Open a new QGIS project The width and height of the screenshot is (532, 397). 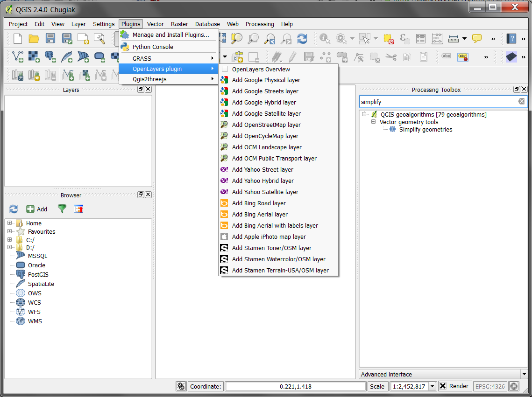pyautogui.click(x=17, y=39)
